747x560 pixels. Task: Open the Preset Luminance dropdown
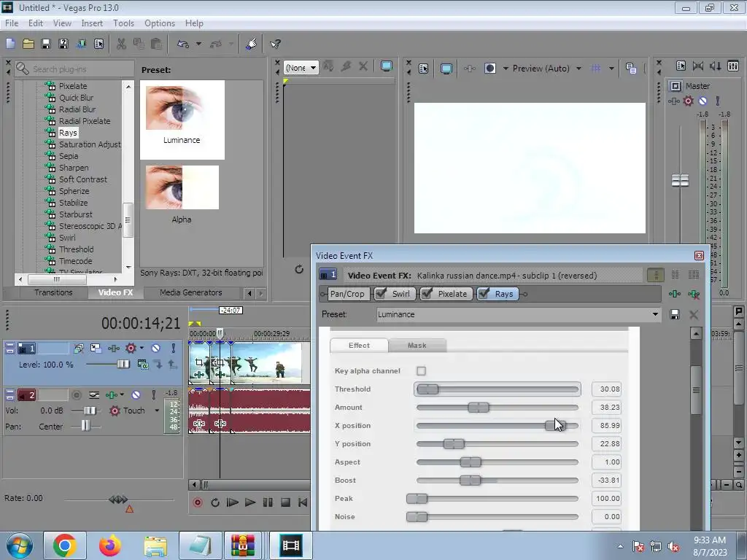coord(656,314)
